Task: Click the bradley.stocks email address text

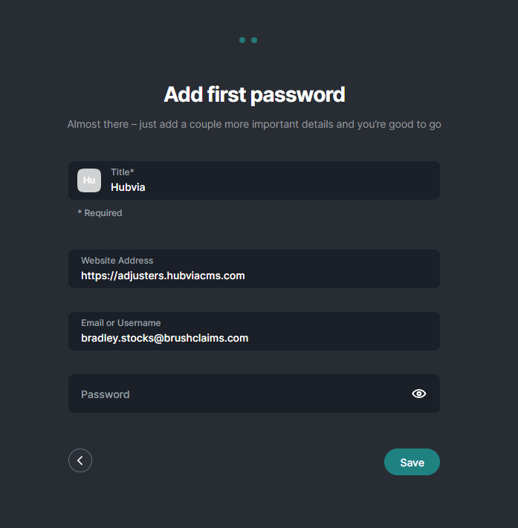Action: coord(165,338)
